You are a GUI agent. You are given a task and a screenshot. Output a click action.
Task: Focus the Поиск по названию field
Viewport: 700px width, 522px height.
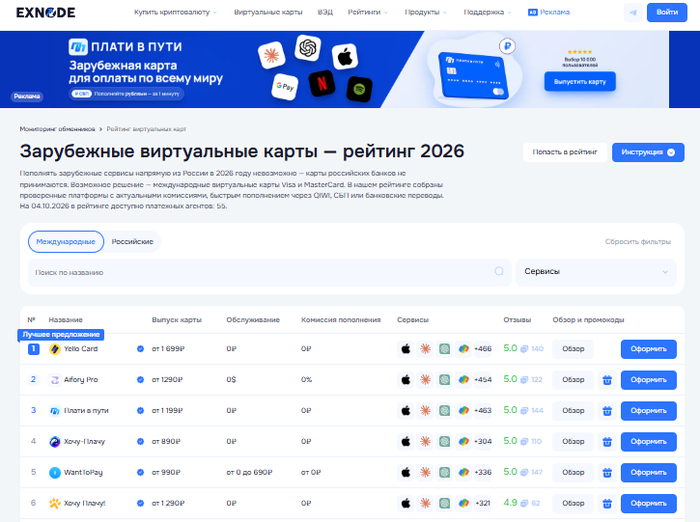(269, 272)
